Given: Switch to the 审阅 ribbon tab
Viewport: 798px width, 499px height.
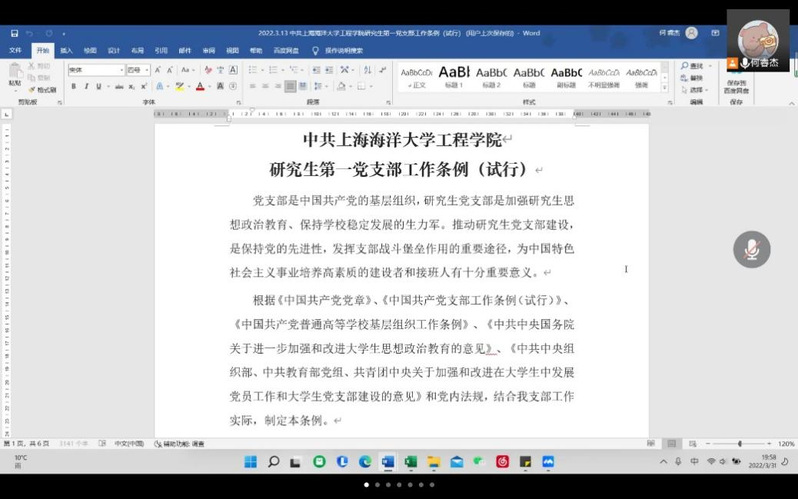Looking at the screenshot, I should coord(208,50).
